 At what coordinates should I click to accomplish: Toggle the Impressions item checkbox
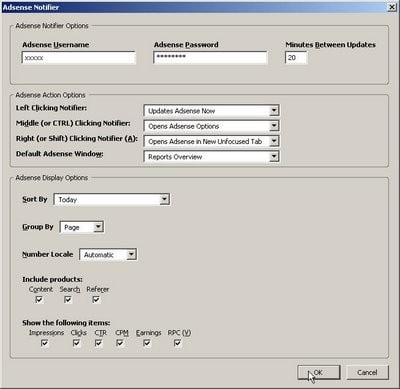(44, 343)
